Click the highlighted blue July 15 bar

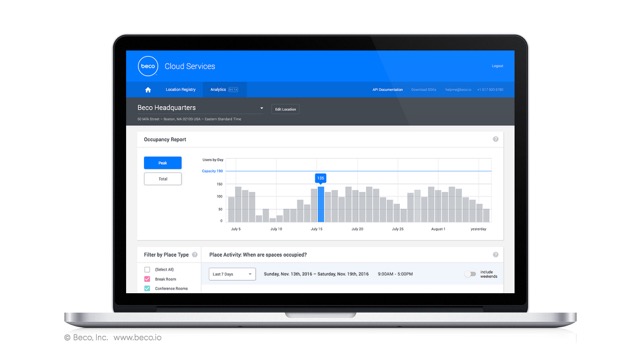(x=321, y=204)
